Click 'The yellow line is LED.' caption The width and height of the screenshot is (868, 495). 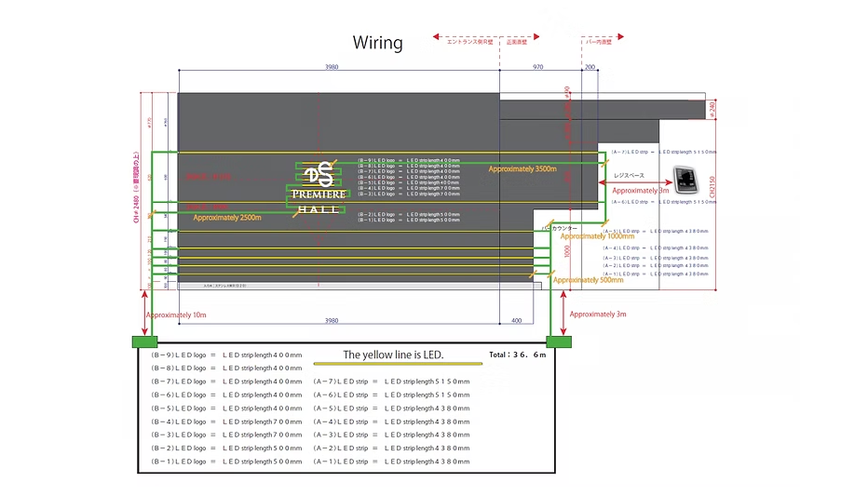pyautogui.click(x=393, y=355)
